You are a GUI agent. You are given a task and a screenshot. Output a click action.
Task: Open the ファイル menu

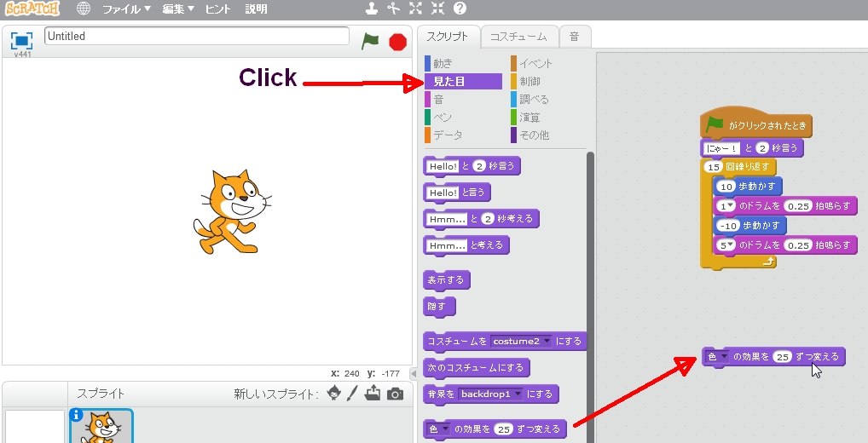point(127,9)
